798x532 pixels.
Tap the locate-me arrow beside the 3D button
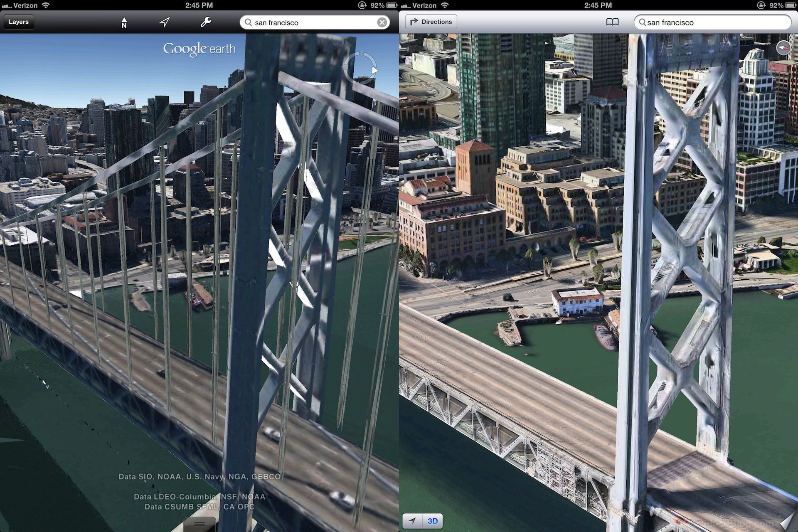pyautogui.click(x=412, y=521)
